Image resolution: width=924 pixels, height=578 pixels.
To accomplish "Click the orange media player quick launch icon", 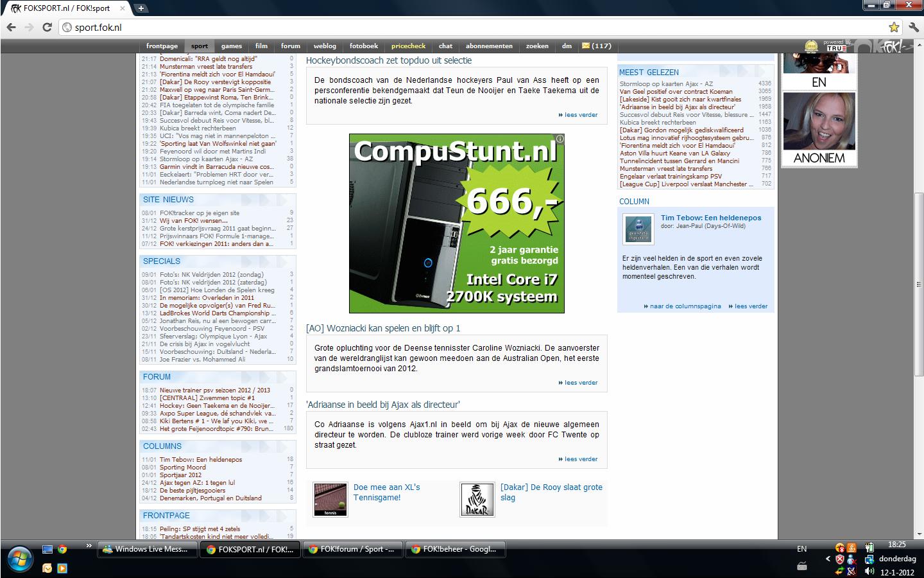I will point(62,568).
